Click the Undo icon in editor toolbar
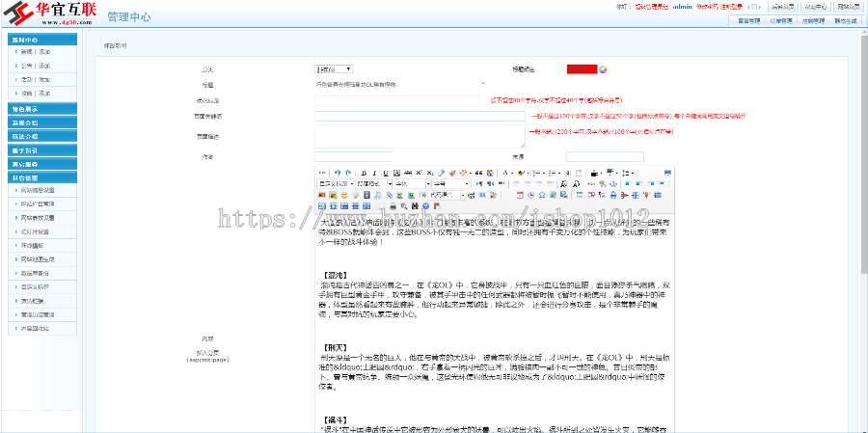The image size is (868, 433). [x=338, y=173]
